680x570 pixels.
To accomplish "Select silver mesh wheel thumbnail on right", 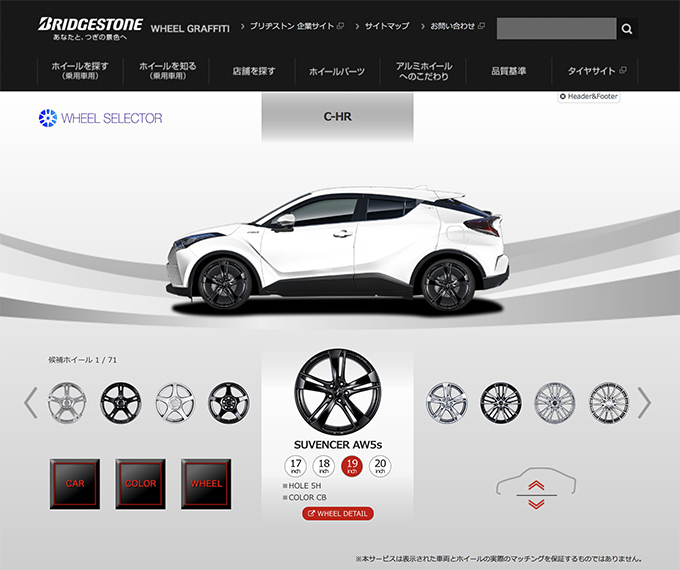I will [x=555, y=403].
